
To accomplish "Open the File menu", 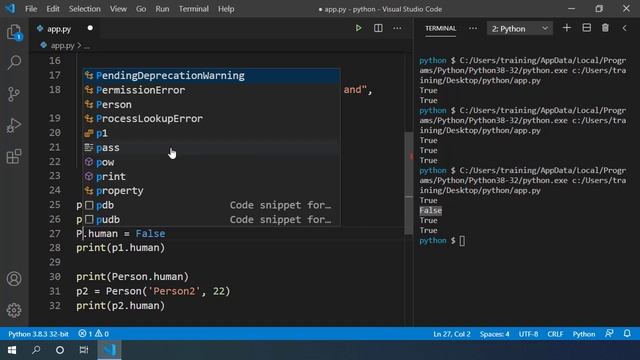I will click(x=31, y=9).
